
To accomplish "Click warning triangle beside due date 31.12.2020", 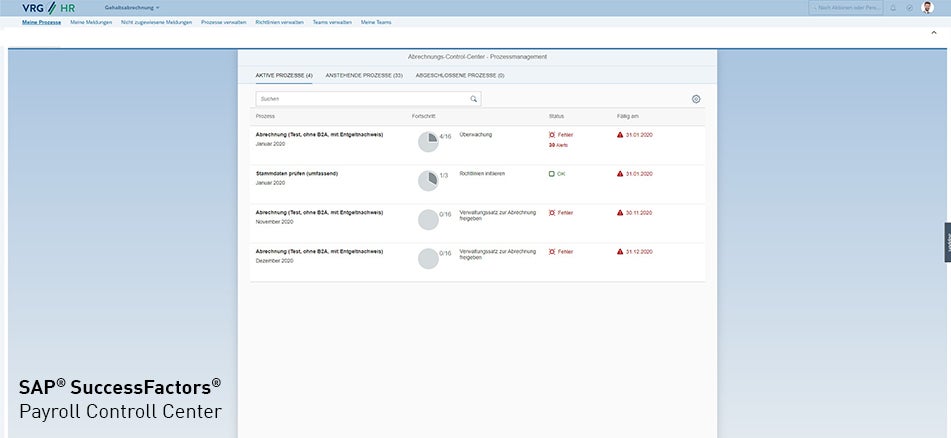I will click(x=620, y=252).
